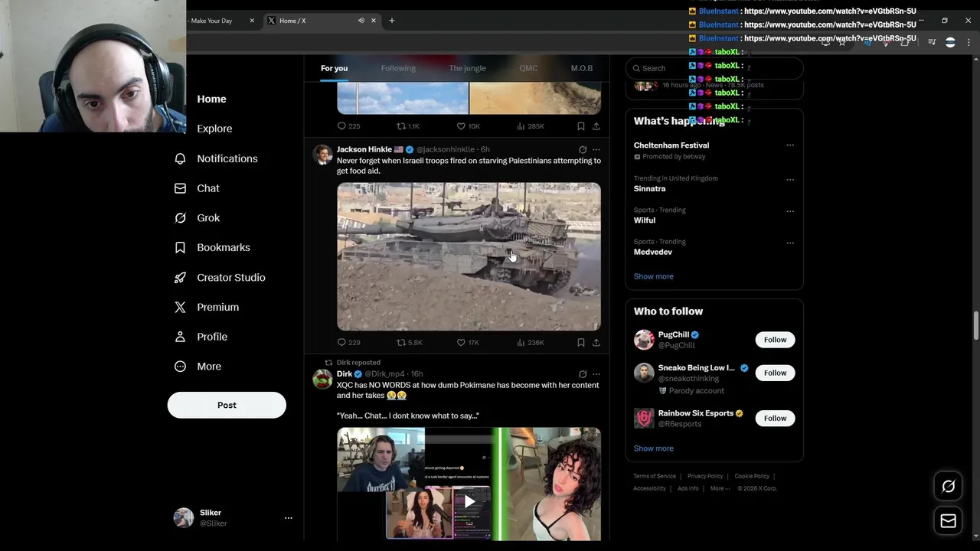Open the Sinnatra trending topic
The height and width of the screenshot is (551, 980).
click(x=649, y=188)
